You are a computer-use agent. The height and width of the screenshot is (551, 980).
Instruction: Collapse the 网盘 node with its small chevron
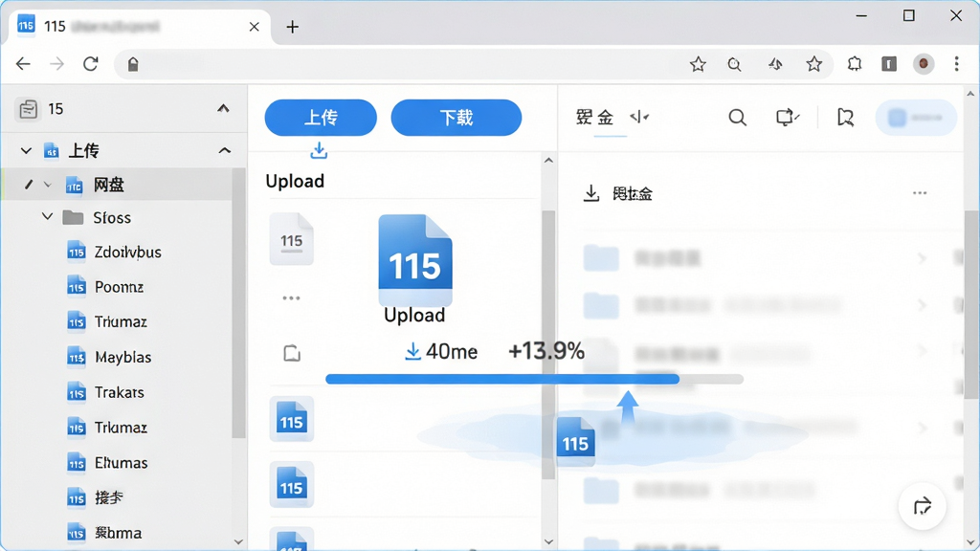[48, 185]
